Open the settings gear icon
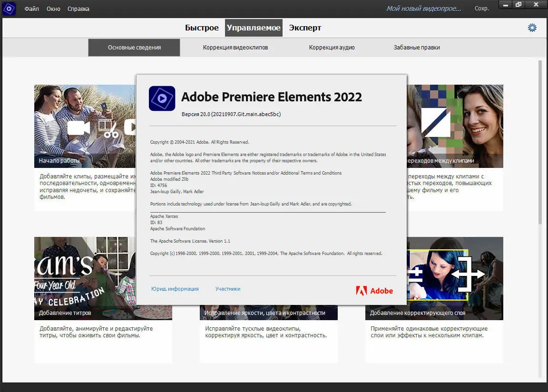Image resolution: width=548 pixels, height=392 pixels. tap(532, 28)
